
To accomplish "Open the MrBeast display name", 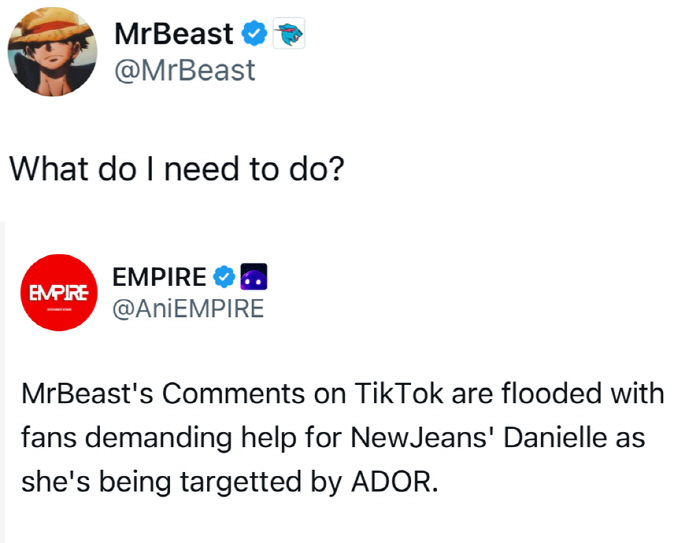I will 173,35.
